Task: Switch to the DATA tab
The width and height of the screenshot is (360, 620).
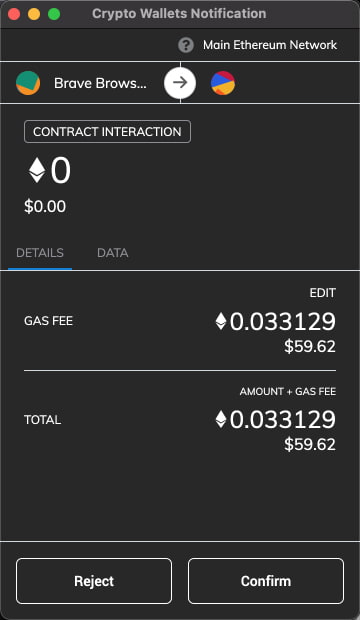Action: [112, 253]
